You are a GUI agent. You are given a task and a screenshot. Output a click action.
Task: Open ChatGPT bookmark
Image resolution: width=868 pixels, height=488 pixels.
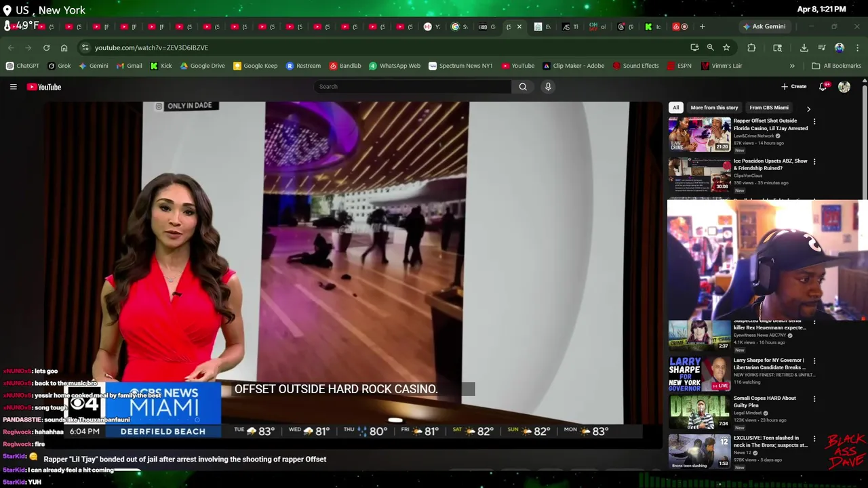tap(23, 66)
